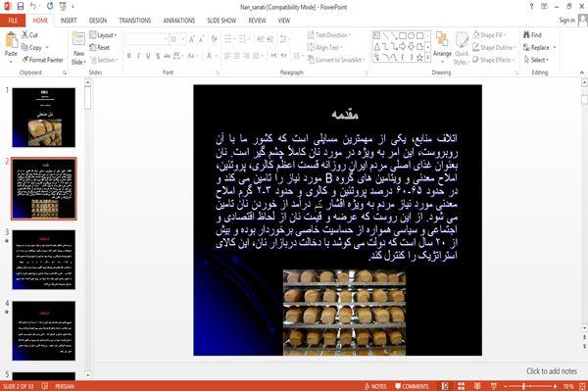Switch to the TRANSITIONS tab

(x=135, y=21)
